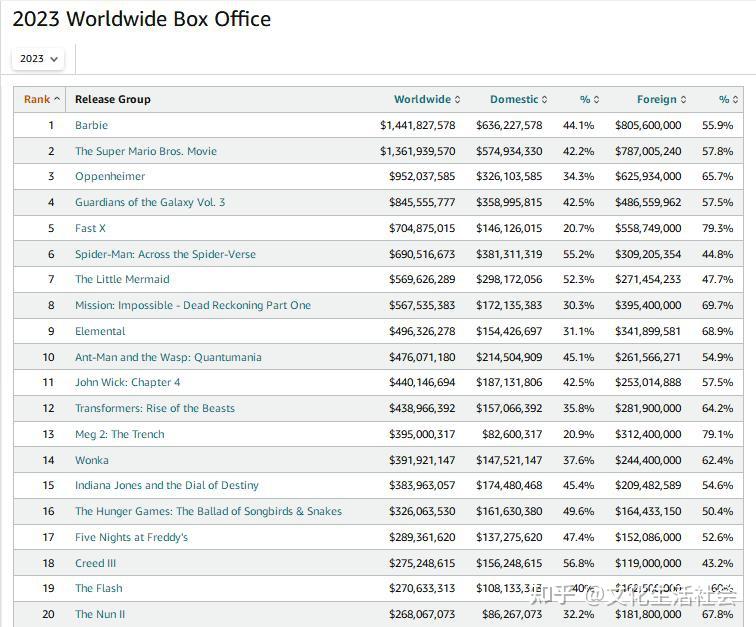Image resolution: width=756 pixels, height=627 pixels.
Task: Open The Little Mermaid entry
Action: coord(122,280)
